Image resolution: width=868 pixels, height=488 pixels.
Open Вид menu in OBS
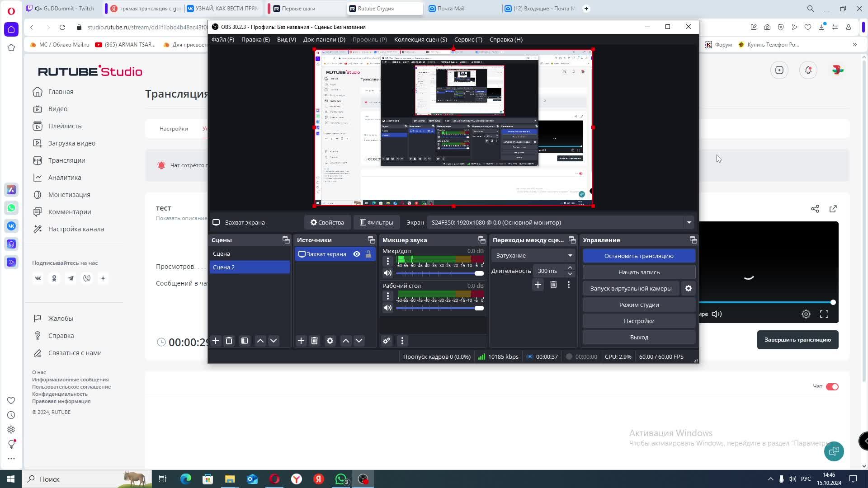click(x=286, y=39)
